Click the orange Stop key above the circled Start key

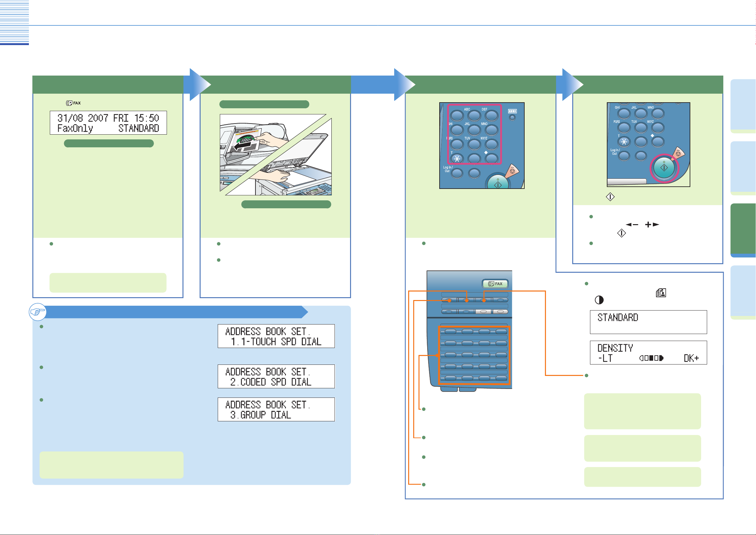(678, 154)
